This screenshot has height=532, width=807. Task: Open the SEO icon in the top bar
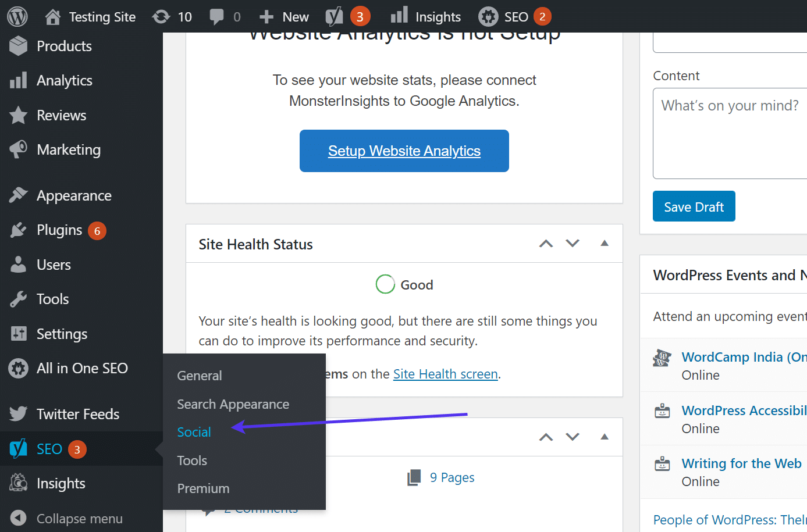click(488, 16)
